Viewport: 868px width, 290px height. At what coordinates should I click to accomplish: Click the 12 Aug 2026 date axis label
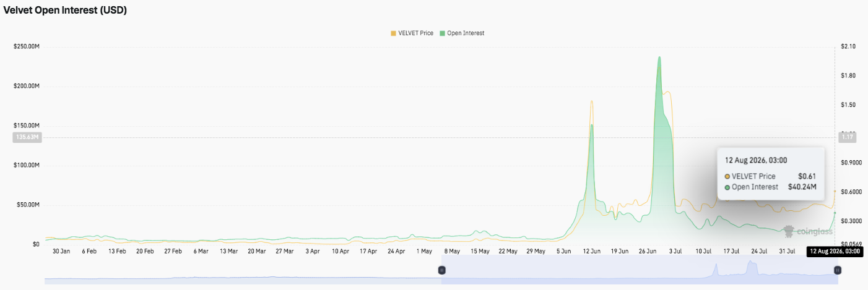(x=835, y=252)
